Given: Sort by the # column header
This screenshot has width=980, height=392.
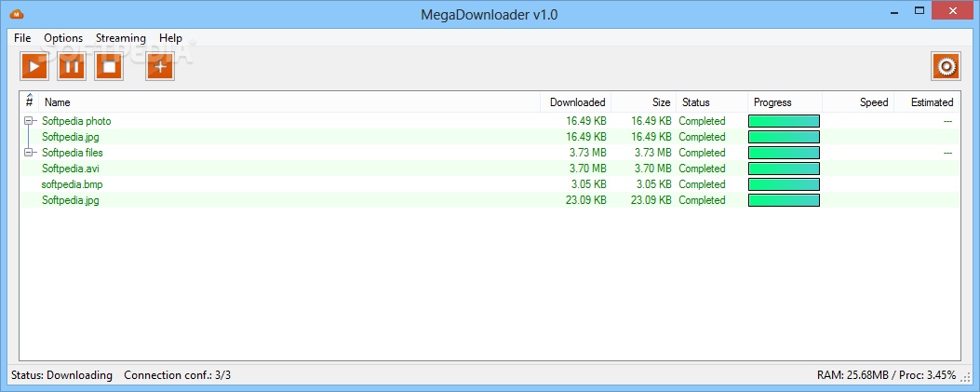Looking at the screenshot, I should 30,101.
